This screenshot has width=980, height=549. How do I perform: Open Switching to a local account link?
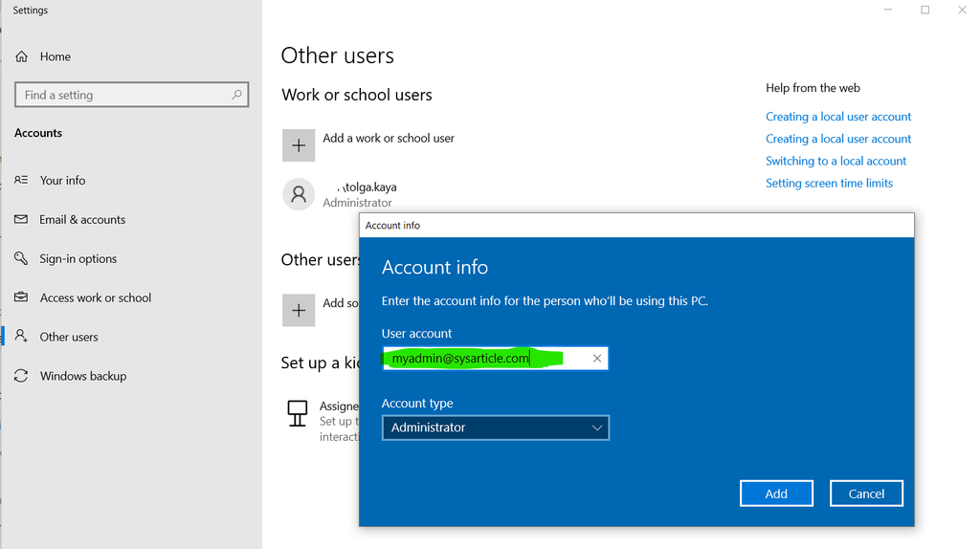click(x=835, y=161)
